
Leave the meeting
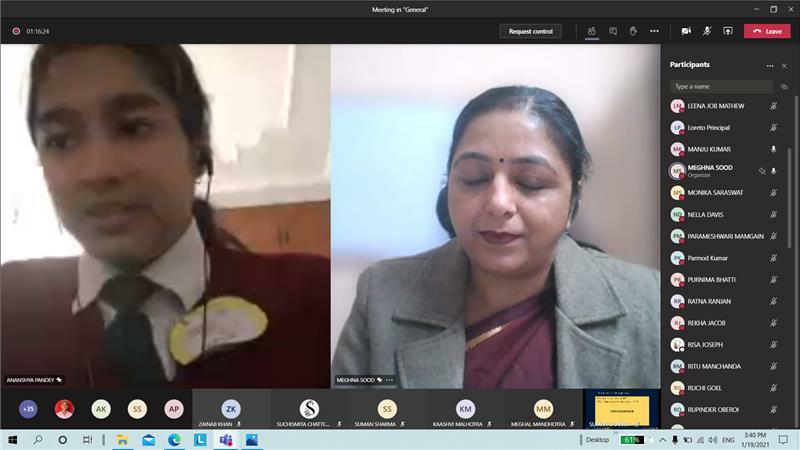click(x=767, y=31)
